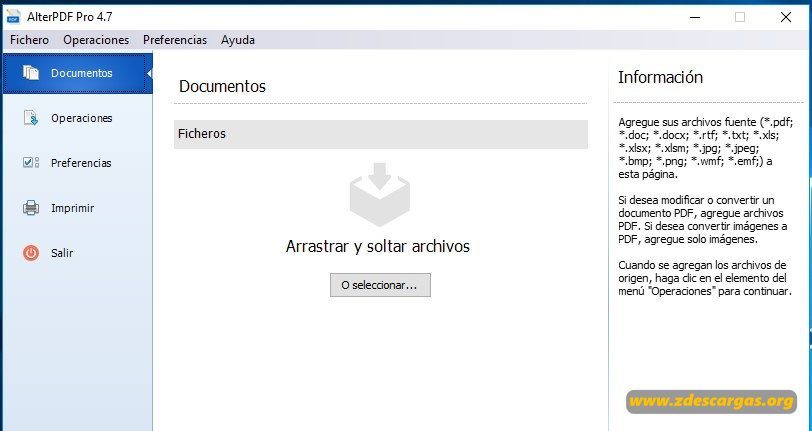Image resolution: width=812 pixels, height=431 pixels.
Task: Minimize the AlterPDF window
Action: 694,17
